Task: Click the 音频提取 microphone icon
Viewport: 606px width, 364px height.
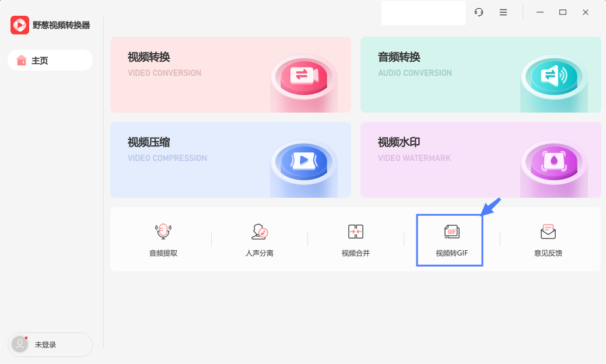Action: pyautogui.click(x=163, y=232)
